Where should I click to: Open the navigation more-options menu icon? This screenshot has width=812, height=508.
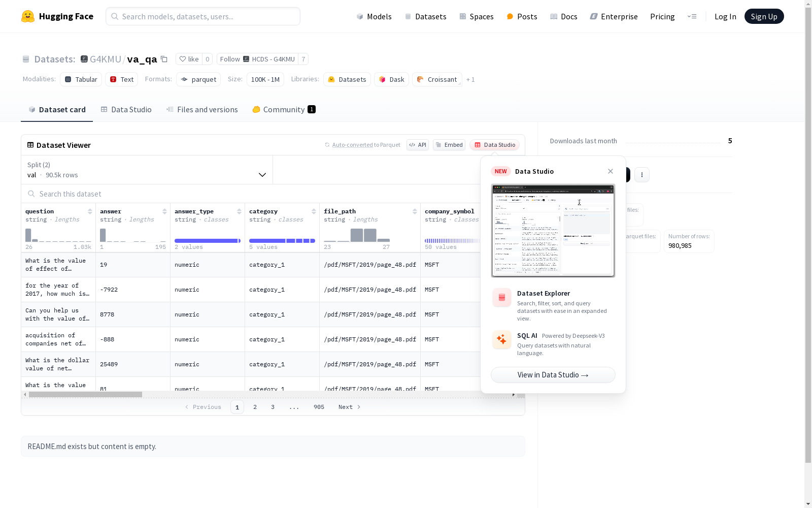(x=692, y=16)
